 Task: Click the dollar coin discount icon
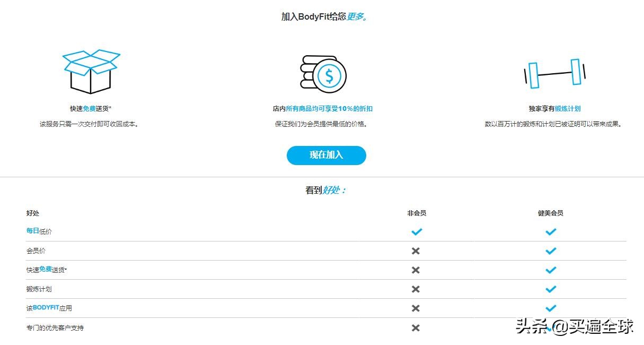tap(323, 74)
